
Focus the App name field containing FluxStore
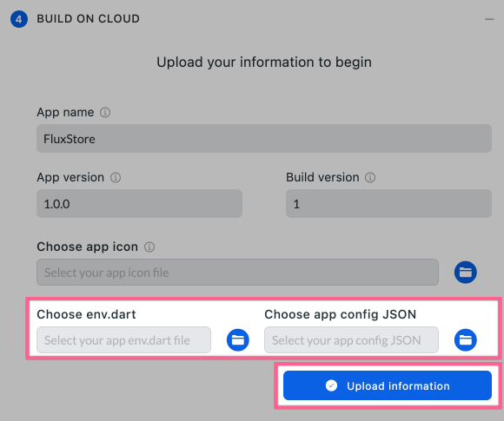pyautogui.click(x=264, y=139)
